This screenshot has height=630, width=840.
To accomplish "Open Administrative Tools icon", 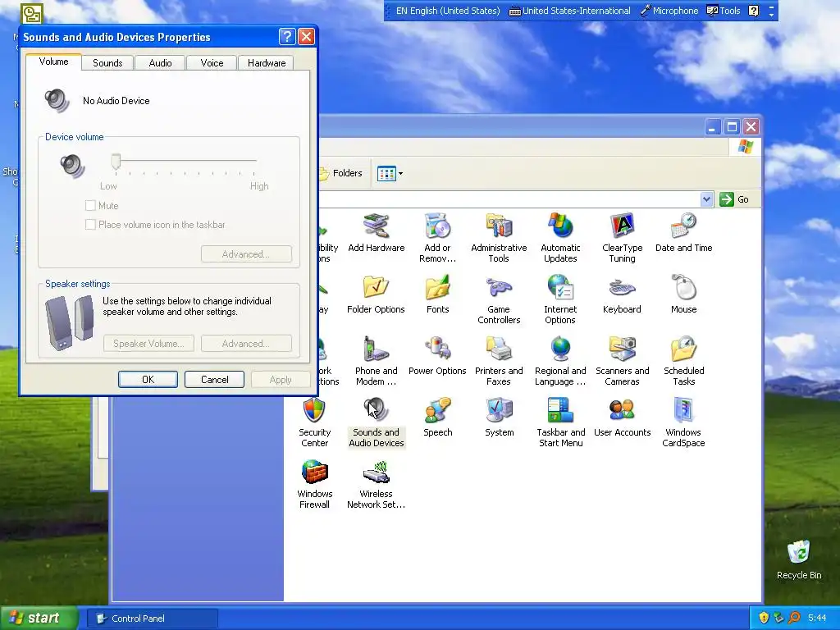I will (x=499, y=238).
